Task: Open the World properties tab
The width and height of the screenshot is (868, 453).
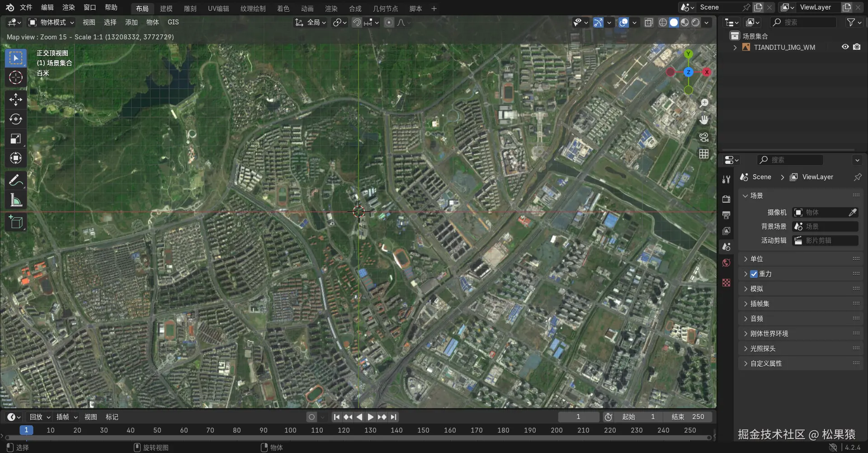Action: tap(726, 263)
